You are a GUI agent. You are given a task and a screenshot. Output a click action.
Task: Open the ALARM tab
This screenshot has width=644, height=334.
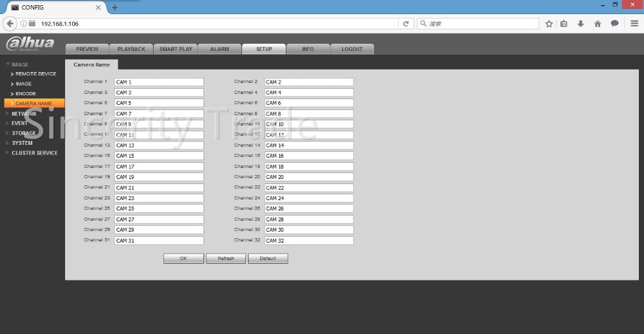point(220,49)
